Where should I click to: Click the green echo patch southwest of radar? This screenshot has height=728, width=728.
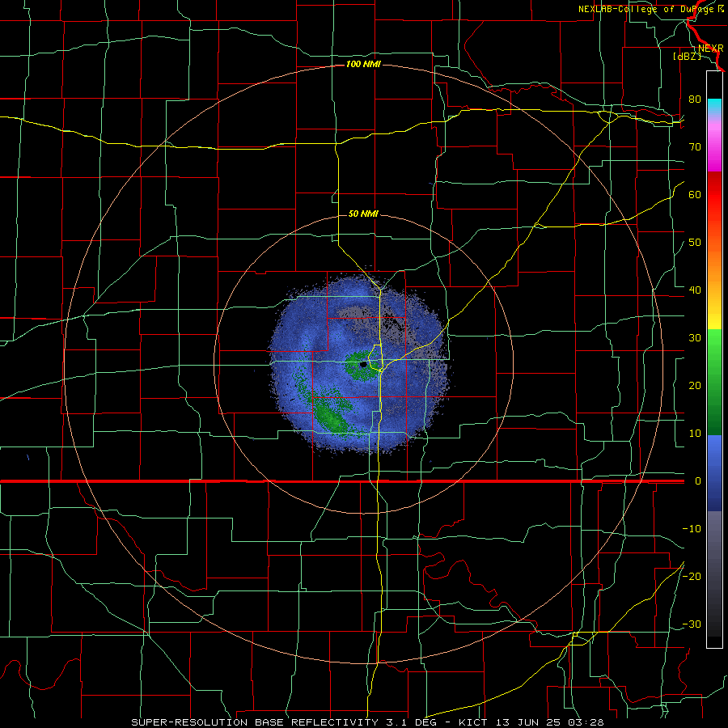[332, 416]
